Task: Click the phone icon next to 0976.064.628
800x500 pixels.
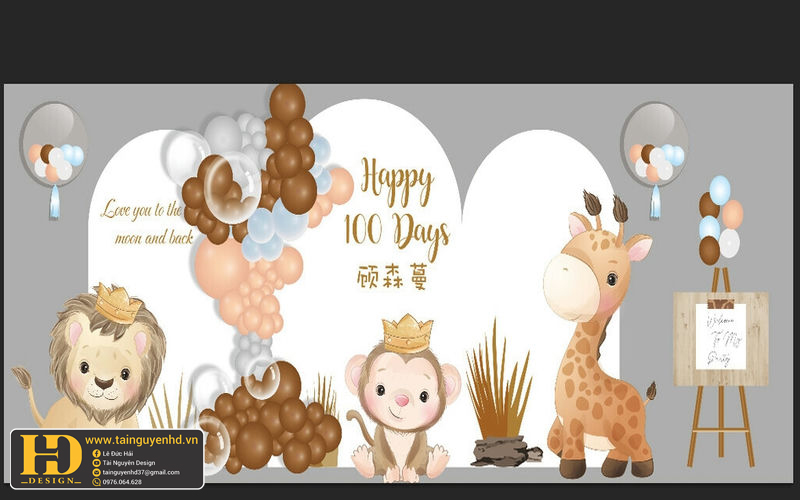Action: coord(96,482)
